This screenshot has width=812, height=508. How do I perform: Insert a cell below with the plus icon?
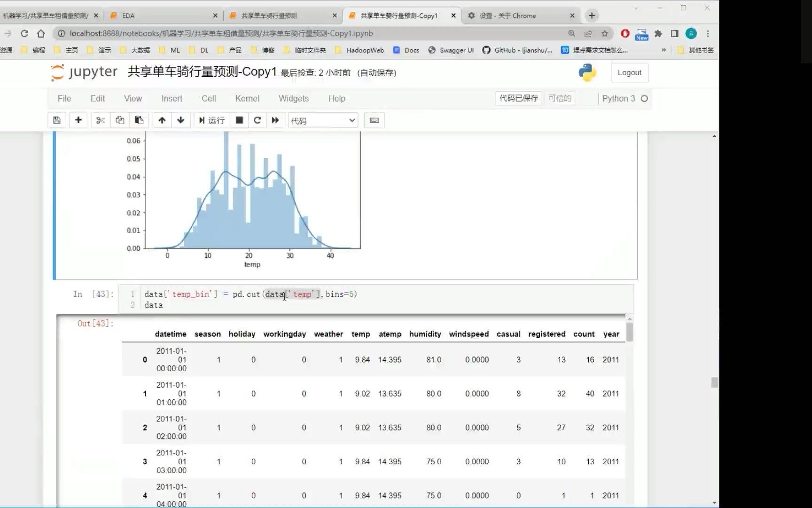click(x=78, y=120)
